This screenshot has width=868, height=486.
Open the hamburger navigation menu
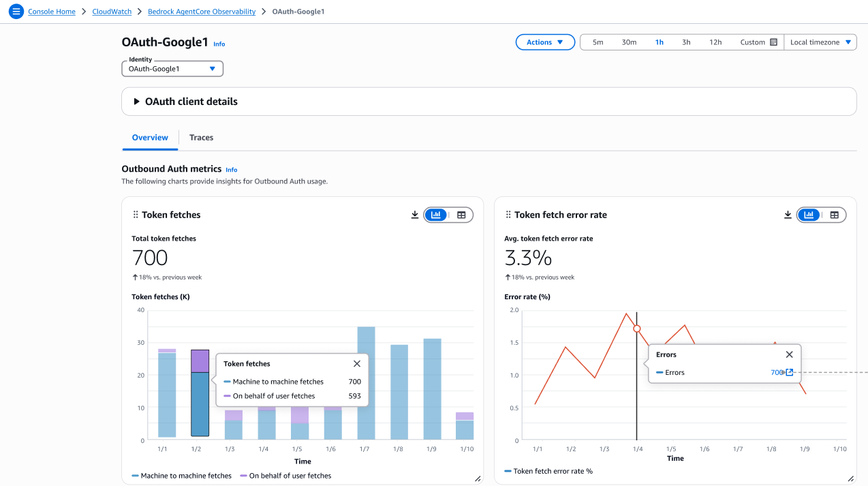[16, 12]
